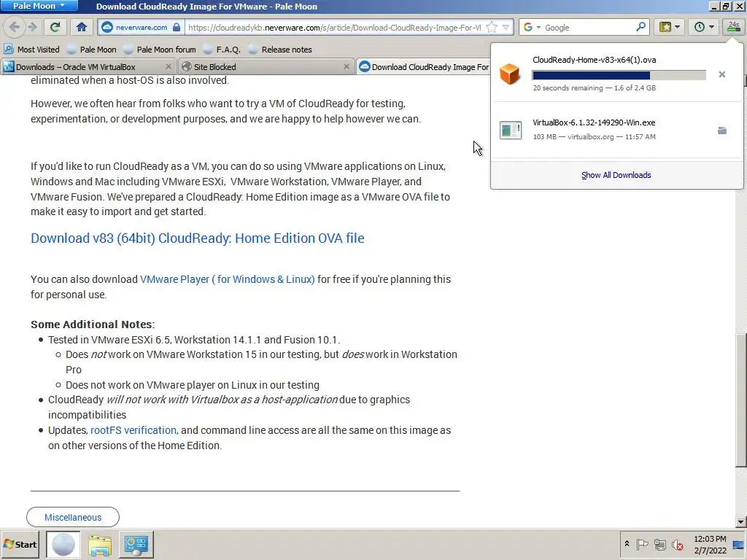Bookmark this page with the star

[x=492, y=27]
